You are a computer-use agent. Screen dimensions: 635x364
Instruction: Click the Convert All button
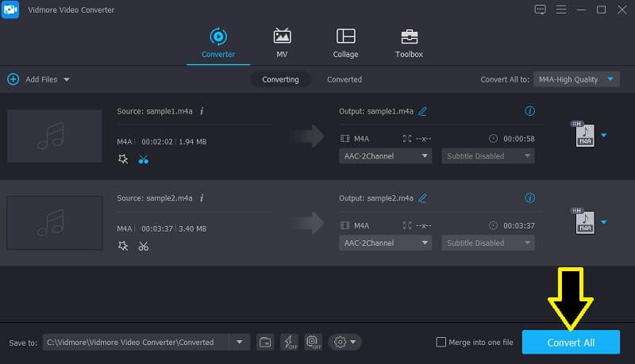pos(570,342)
